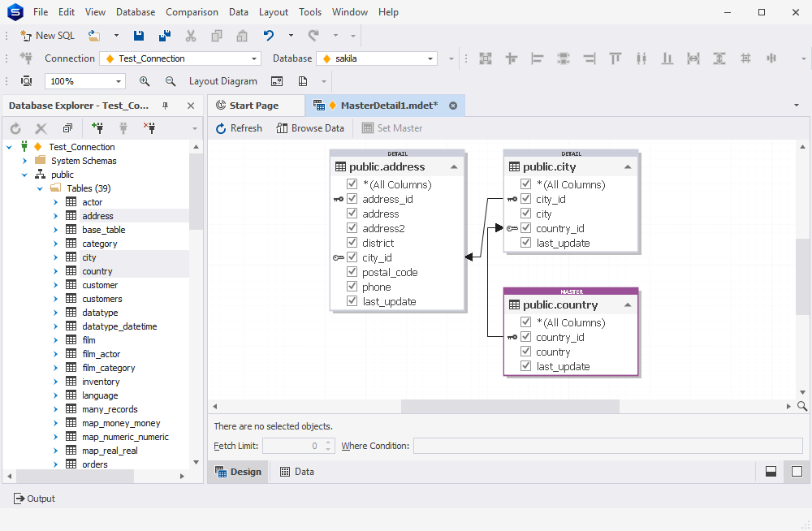Screen dimensions: 812x531
Task: Click the Undo arrow icon
Action: pos(268,36)
